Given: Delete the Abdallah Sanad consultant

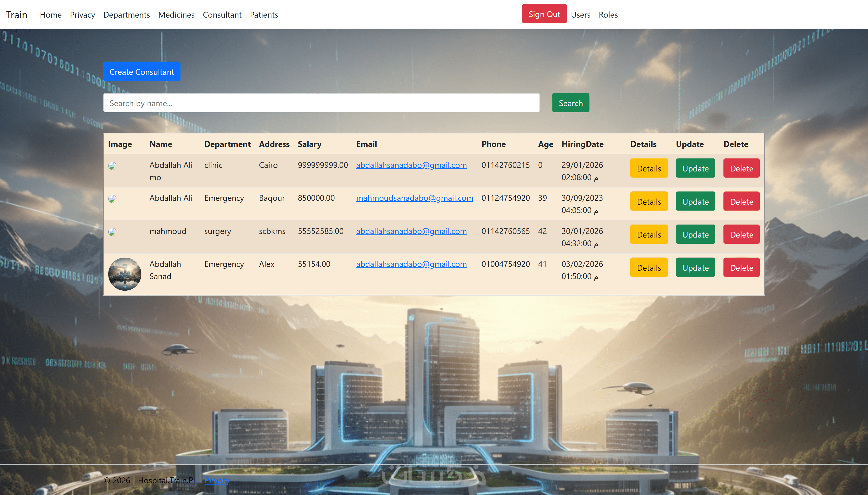Looking at the screenshot, I should tap(741, 268).
